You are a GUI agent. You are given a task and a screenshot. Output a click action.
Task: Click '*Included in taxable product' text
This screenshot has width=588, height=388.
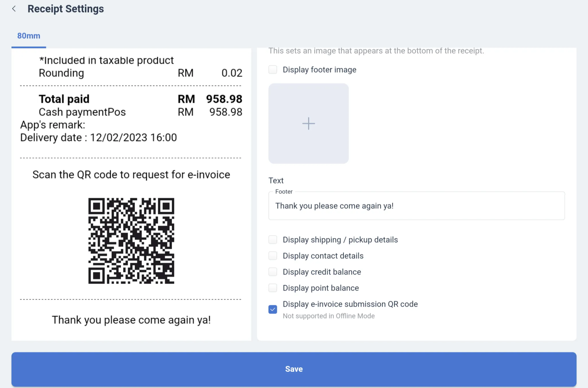tap(106, 60)
